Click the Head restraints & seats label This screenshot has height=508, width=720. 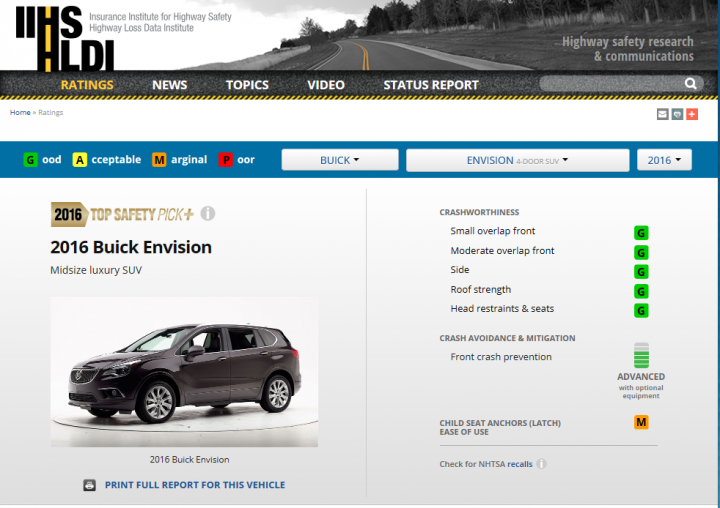coord(502,309)
